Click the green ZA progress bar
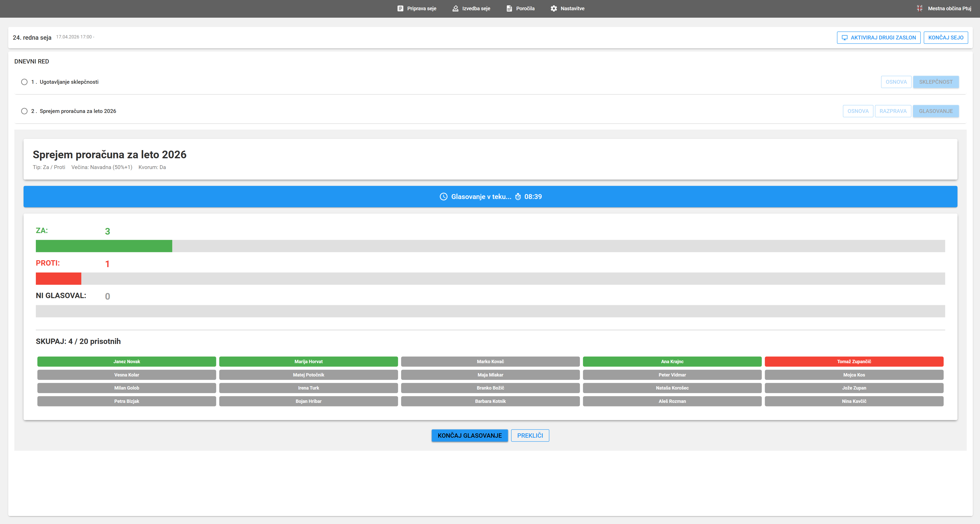980x524 pixels. (104, 246)
